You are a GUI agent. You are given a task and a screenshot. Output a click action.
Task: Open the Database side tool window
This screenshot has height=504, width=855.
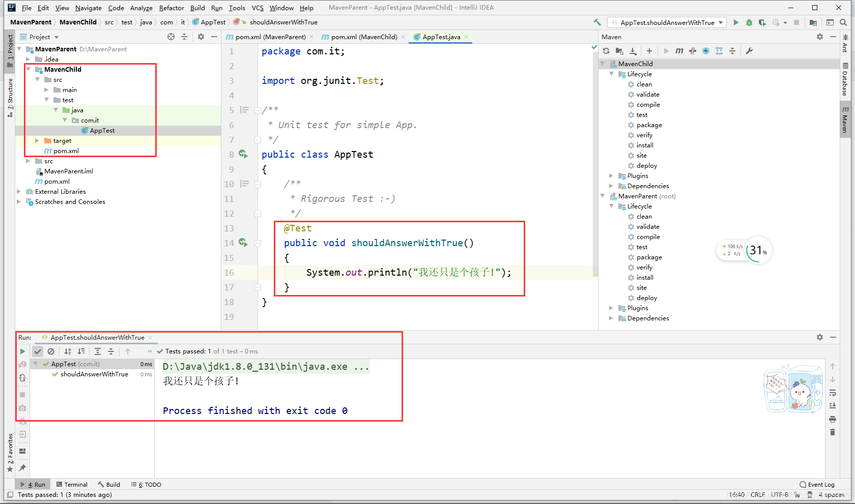click(x=845, y=79)
